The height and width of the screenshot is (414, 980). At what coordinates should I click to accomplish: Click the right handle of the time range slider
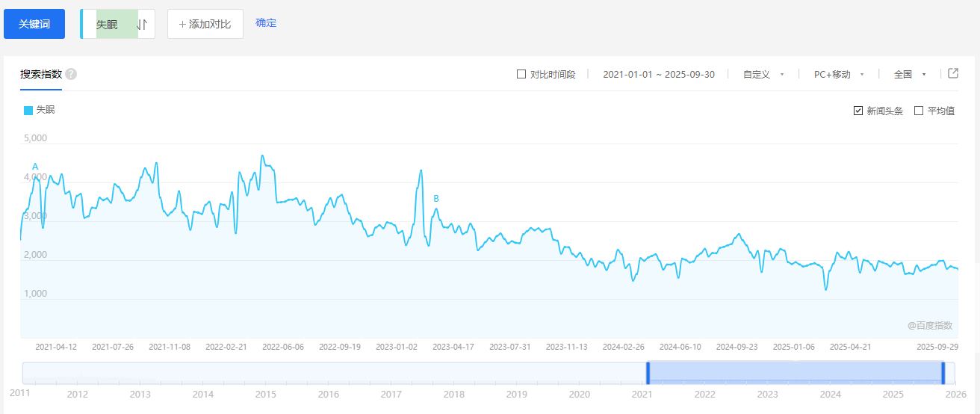pyautogui.click(x=943, y=373)
